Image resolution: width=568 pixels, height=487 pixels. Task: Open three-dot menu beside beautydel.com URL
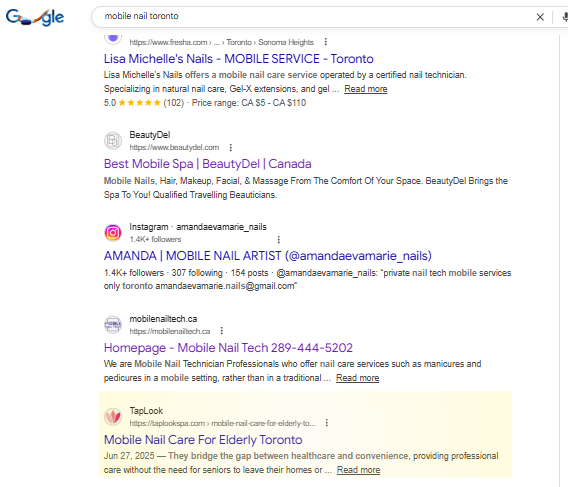pyautogui.click(x=231, y=147)
